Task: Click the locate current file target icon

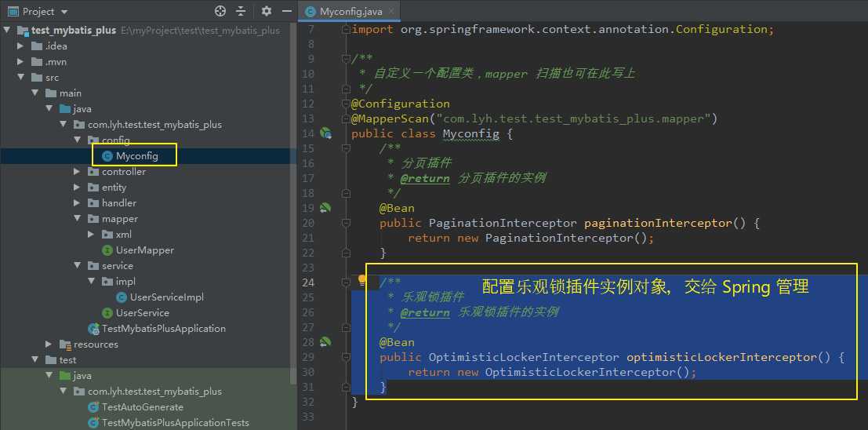Action: pos(220,11)
